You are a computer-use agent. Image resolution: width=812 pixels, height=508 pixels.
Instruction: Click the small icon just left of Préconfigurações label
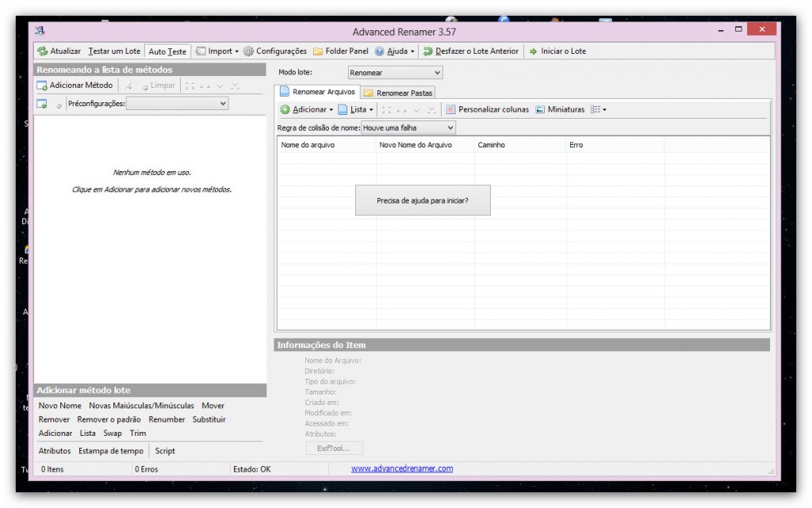[x=59, y=105]
